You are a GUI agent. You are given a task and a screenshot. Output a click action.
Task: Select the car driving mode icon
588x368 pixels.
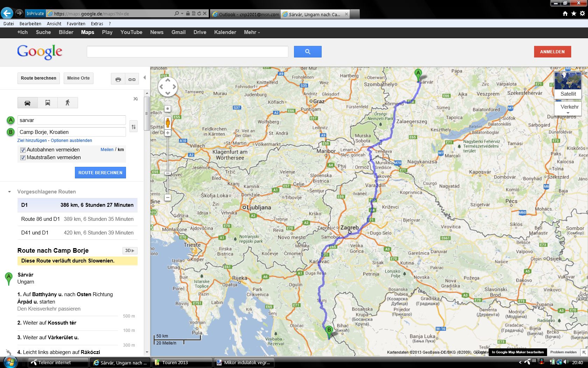click(27, 103)
